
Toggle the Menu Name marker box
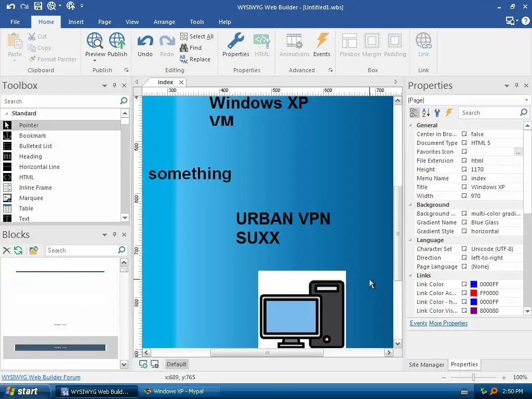(464, 178)
